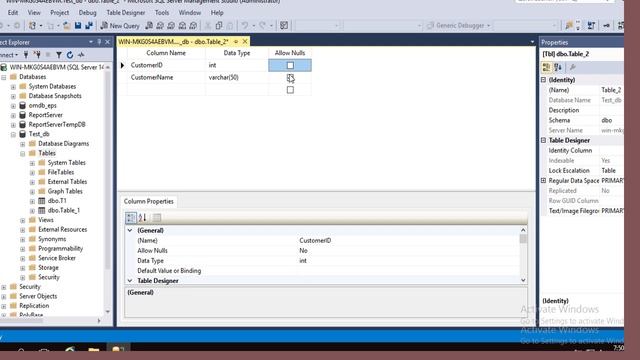The height and width of the screenshot is (360, 640).
Task: Close the Object Explorer panel
Action: (x=107, y=42)
